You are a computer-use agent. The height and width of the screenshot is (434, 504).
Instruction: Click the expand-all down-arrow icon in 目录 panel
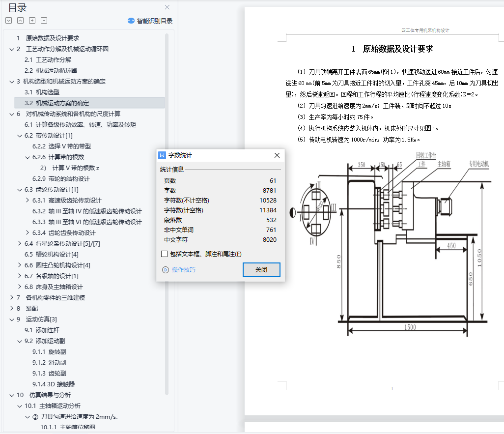pos(8,21)
